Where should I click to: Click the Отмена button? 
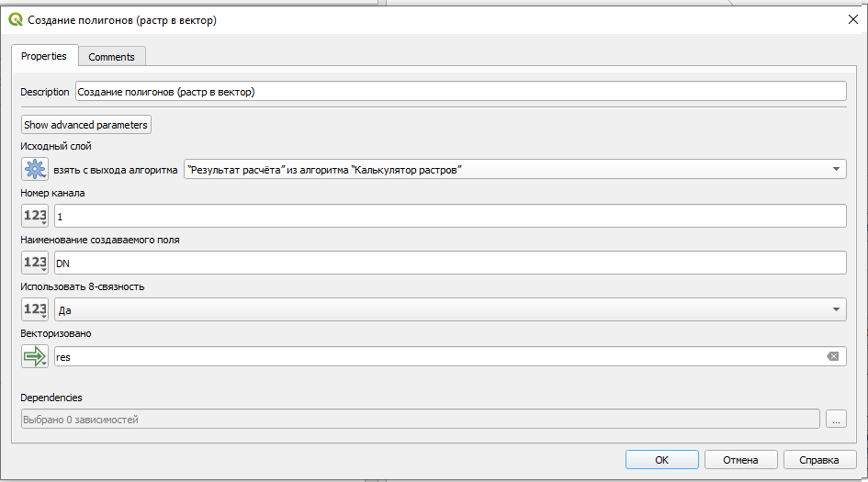740,459
